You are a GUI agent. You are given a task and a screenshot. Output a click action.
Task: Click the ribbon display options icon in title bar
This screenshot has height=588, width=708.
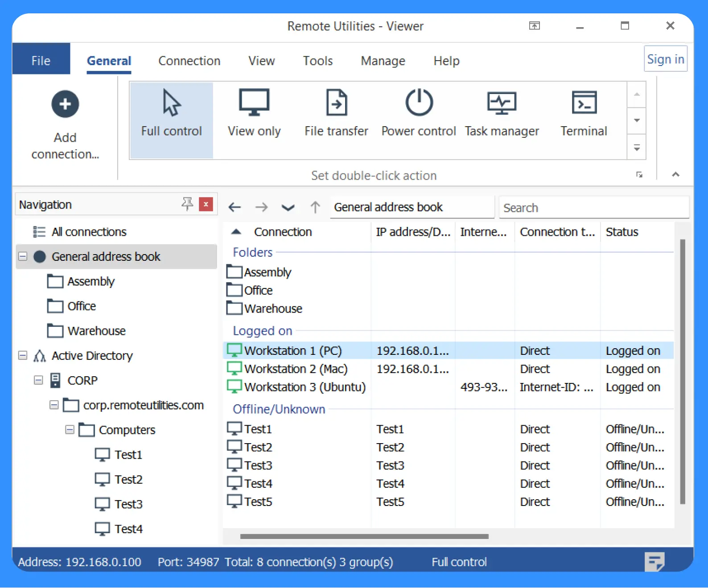pyautogui.click(x=535, y=26)
